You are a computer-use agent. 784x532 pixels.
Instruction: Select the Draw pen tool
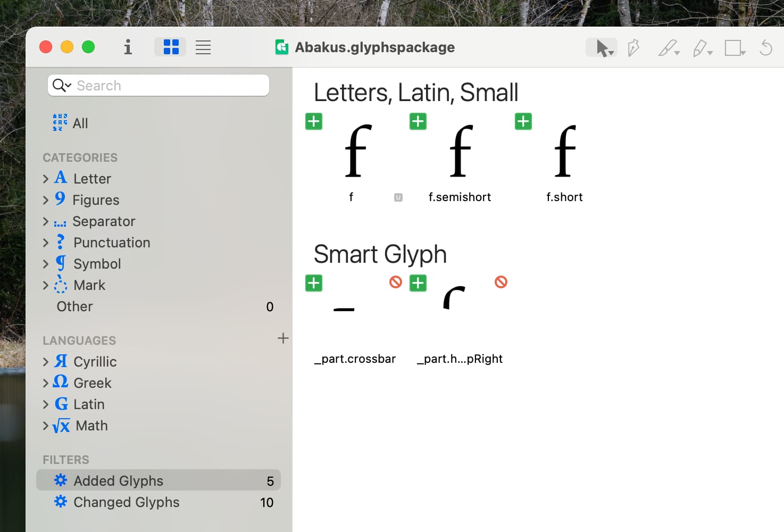tap(633, 48)
